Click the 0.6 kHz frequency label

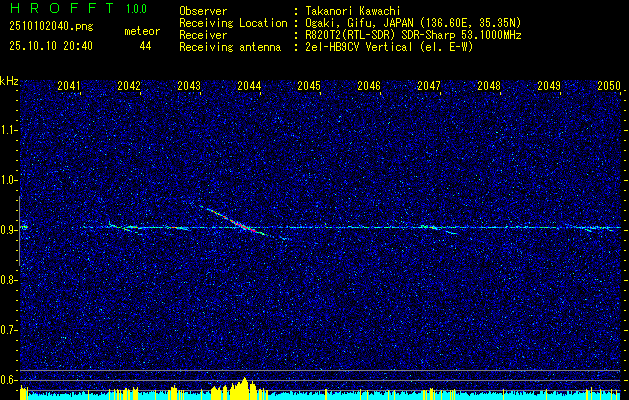pyautogui.click(x=8, y=380)
